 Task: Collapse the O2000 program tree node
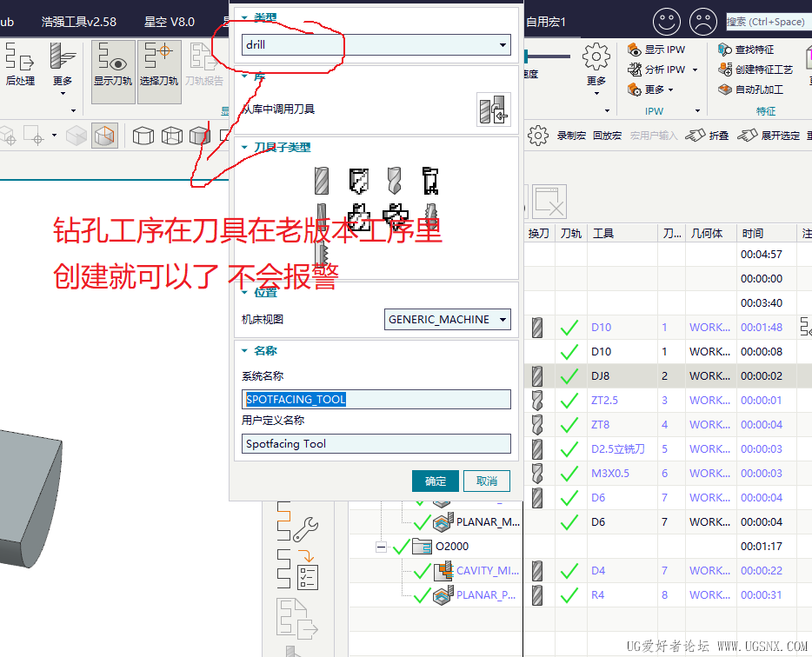380,546
